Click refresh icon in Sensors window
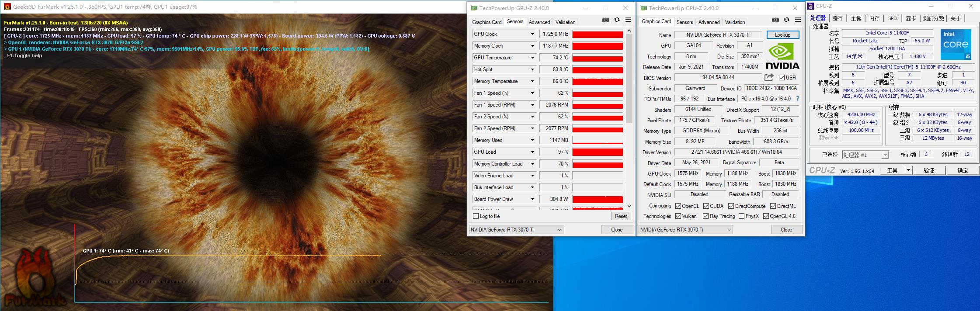 click(x=617, y=20)
